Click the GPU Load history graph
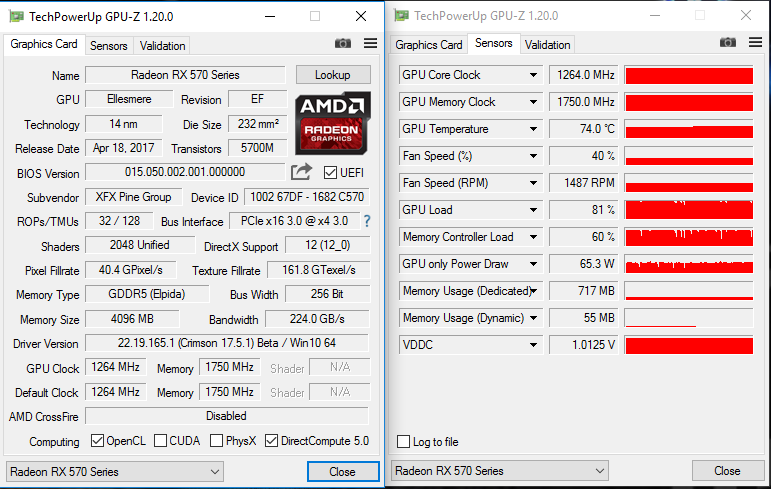 [x=689, y=210]
